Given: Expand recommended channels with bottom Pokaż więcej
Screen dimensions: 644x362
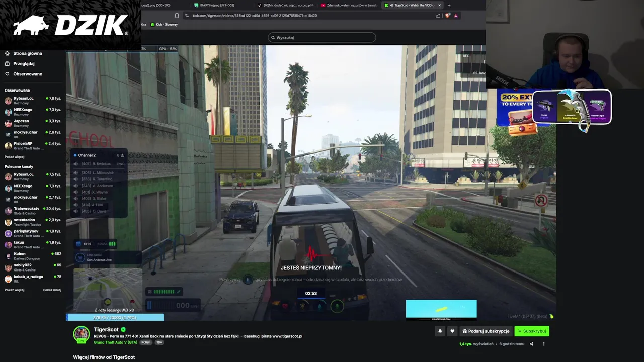Looking at the screenshot, I should tap(14, 290).
